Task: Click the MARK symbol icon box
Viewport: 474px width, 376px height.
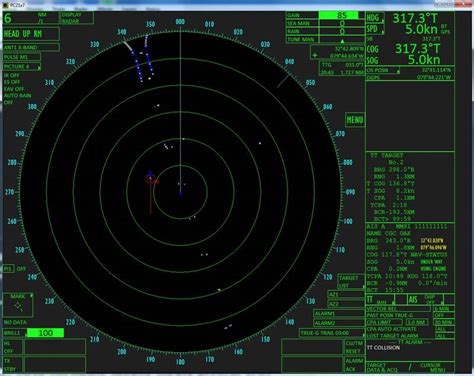Action: 18,305
